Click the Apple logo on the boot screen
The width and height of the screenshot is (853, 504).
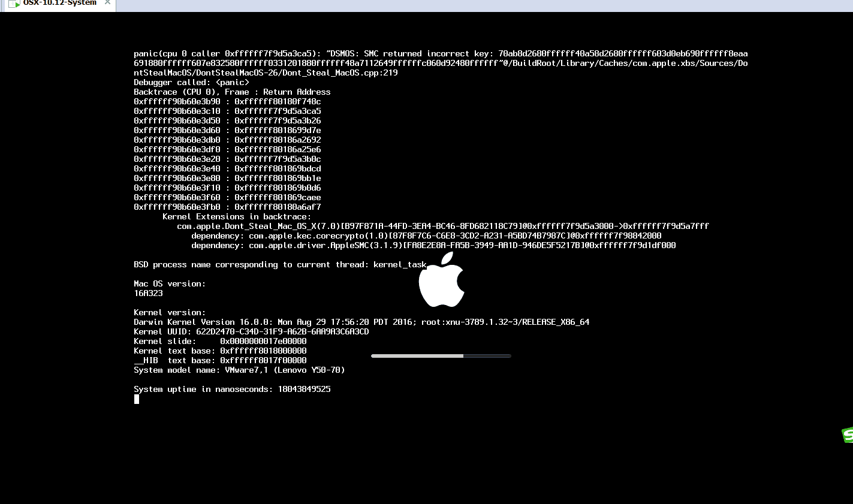442,280
